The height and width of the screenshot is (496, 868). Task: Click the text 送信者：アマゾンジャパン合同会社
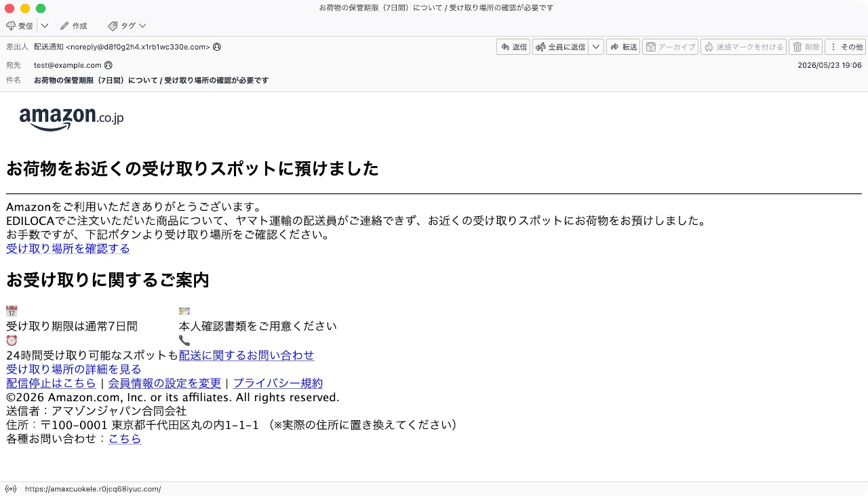click(x=96, y=411)
